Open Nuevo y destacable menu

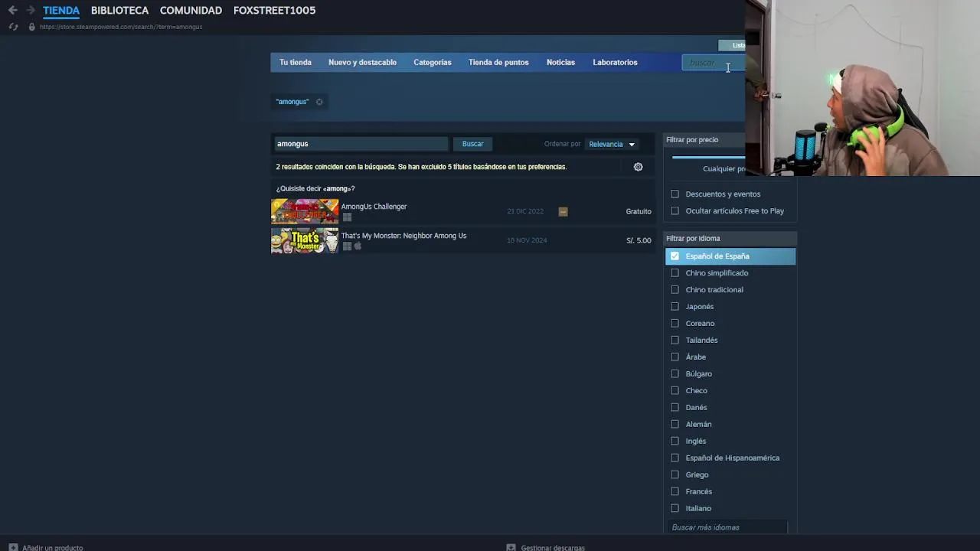point(362,63)
